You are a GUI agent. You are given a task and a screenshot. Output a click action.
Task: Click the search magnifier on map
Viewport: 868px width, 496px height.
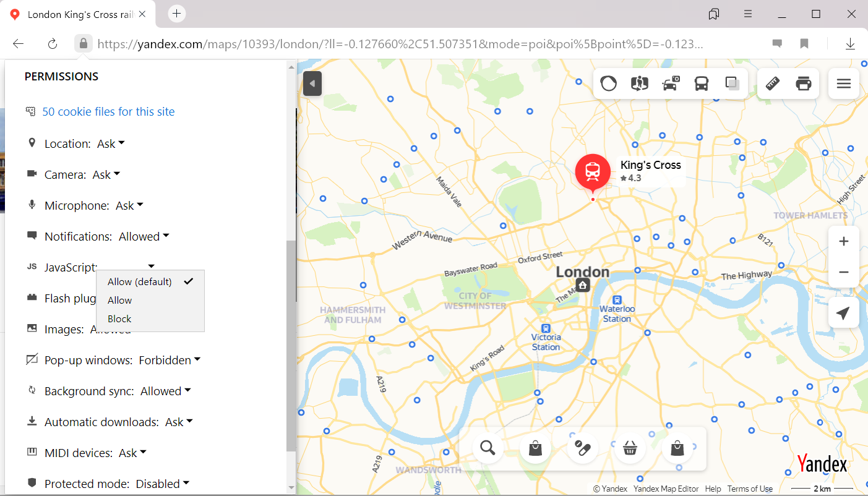coord(488,448)
